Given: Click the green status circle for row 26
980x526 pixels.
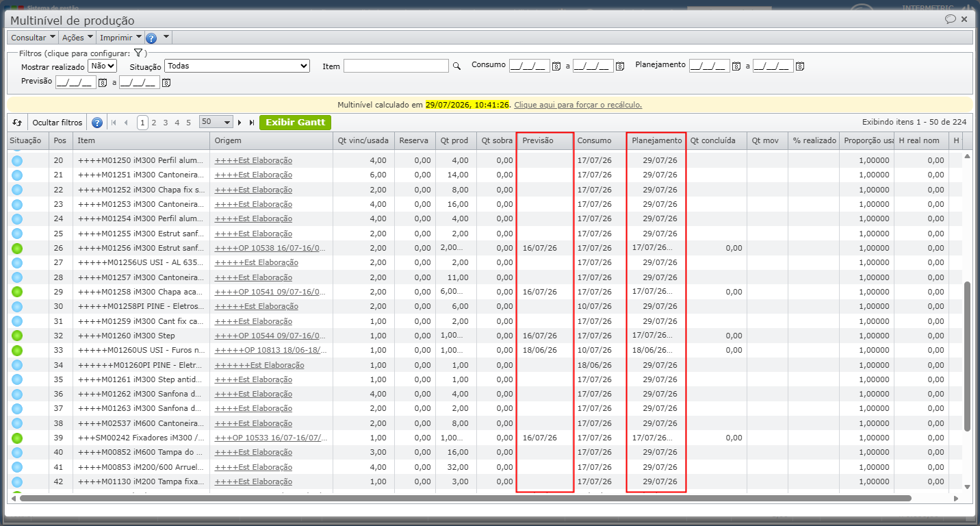Looking at the screenshot, I should click(x=17, y=248).
